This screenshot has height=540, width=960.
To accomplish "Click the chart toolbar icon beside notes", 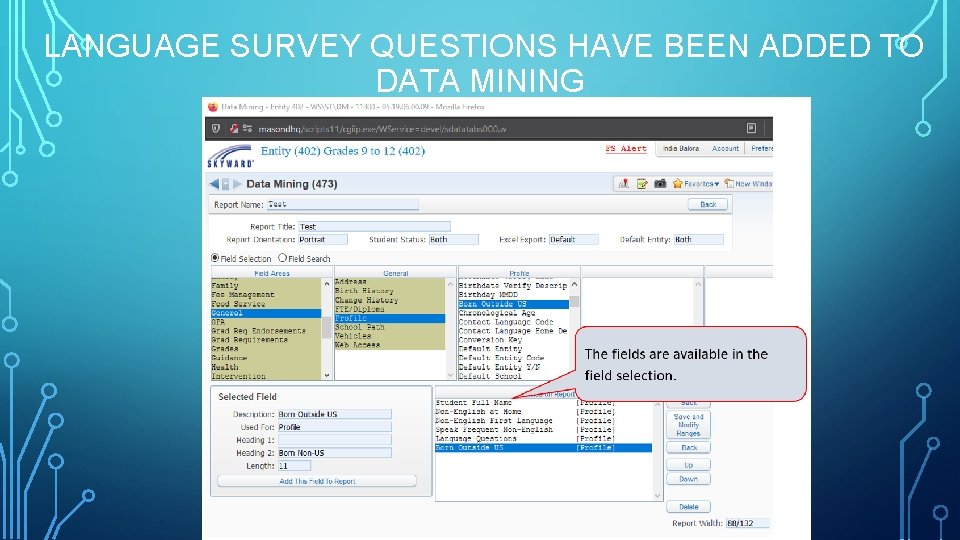I will pos(623,184).
